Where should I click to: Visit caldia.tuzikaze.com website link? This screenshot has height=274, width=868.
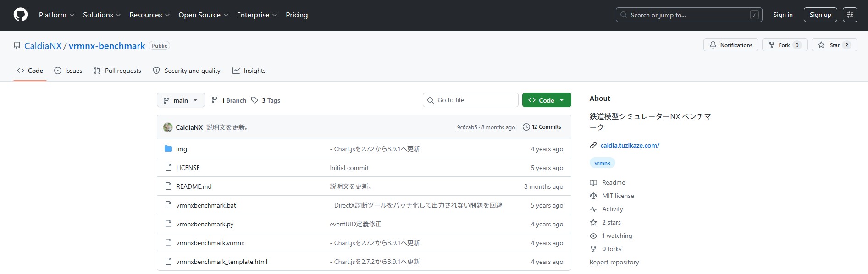click(630, 145)
